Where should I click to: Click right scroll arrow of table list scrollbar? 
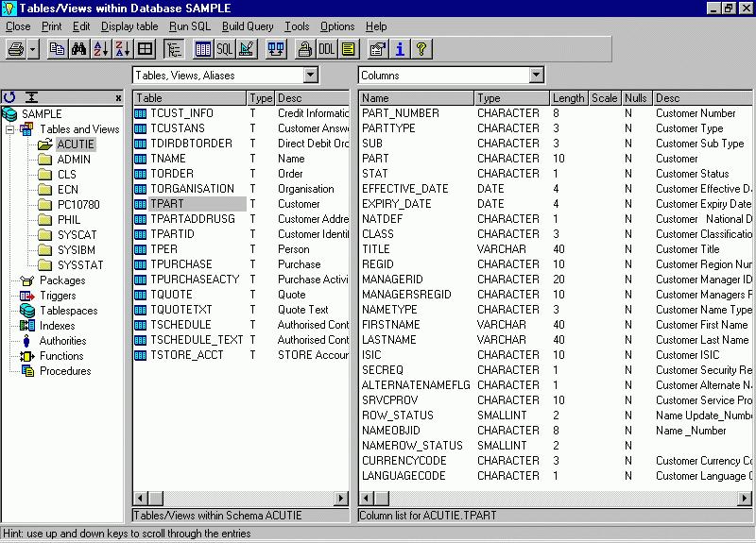341,499
